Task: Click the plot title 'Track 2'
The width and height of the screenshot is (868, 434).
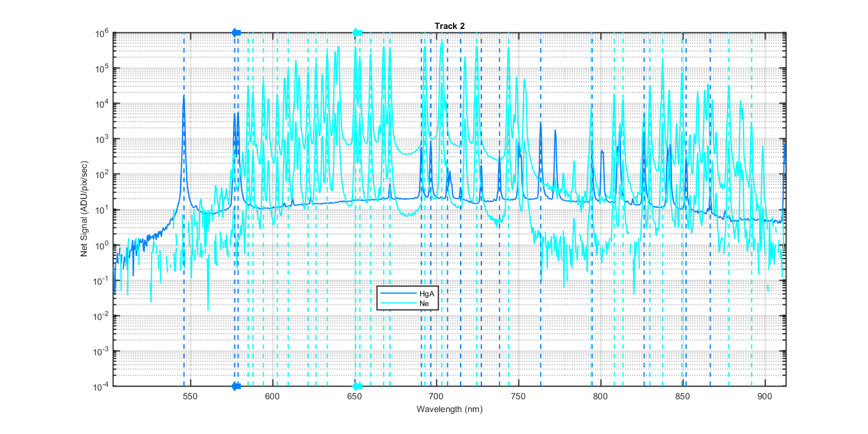Action: tap(450, 25)
